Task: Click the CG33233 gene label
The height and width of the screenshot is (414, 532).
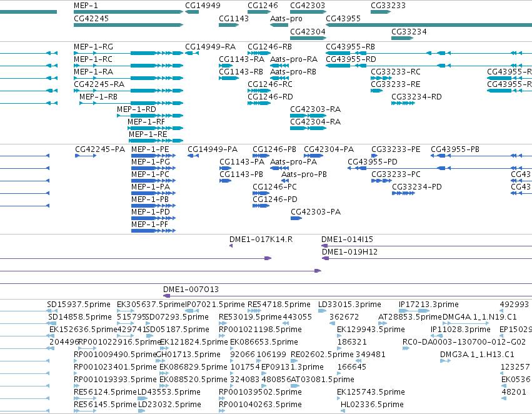Action: pos(388,6)
